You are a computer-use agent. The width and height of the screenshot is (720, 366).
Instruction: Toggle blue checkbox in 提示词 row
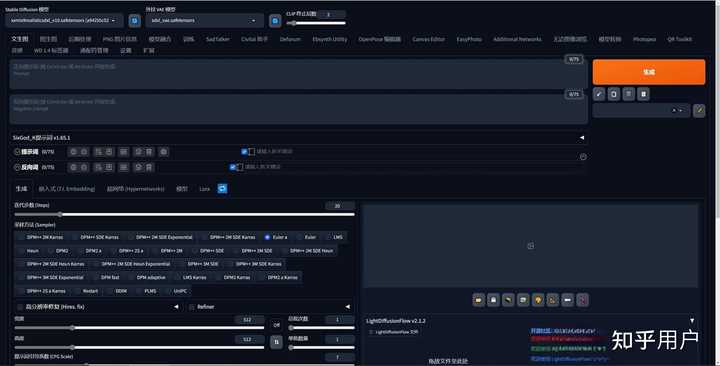tap(244, 152)
